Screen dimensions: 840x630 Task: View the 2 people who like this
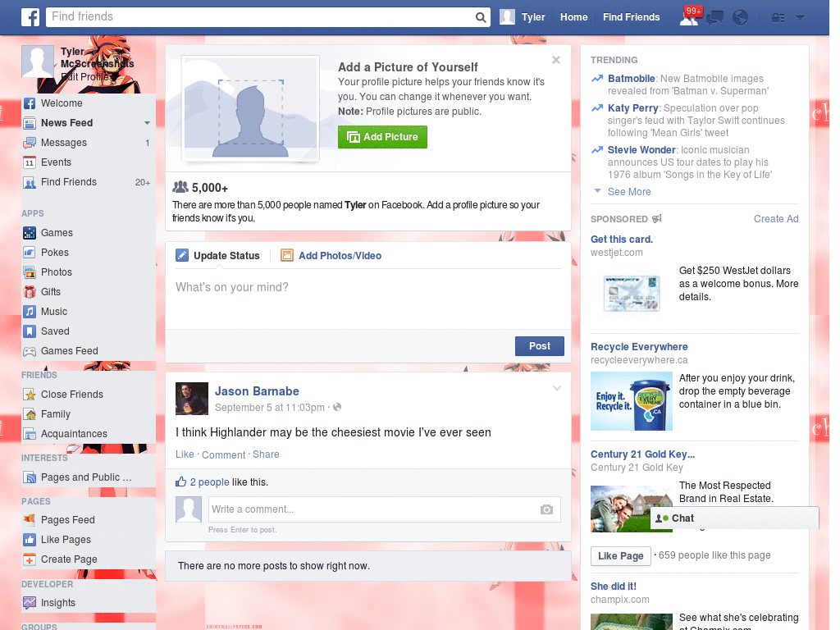coord(209,482)
